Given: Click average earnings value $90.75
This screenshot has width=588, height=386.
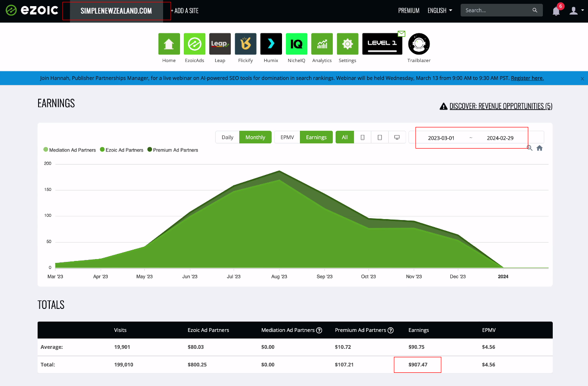Looking at the screenshot, I should [x=416, y=347].
